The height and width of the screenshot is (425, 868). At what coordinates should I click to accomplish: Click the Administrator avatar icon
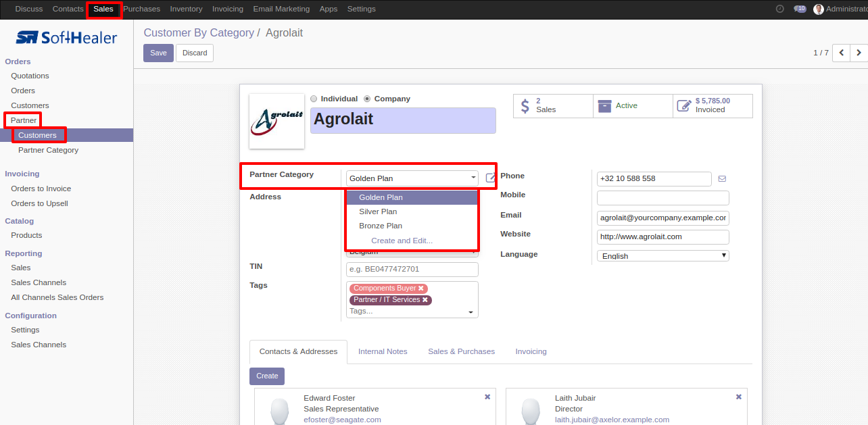[819, 9]
